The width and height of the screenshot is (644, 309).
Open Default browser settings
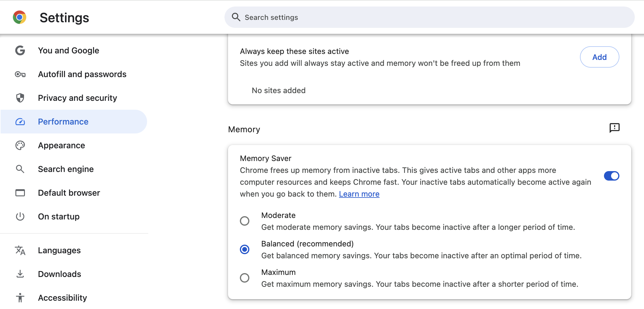[x=74, y=193]
